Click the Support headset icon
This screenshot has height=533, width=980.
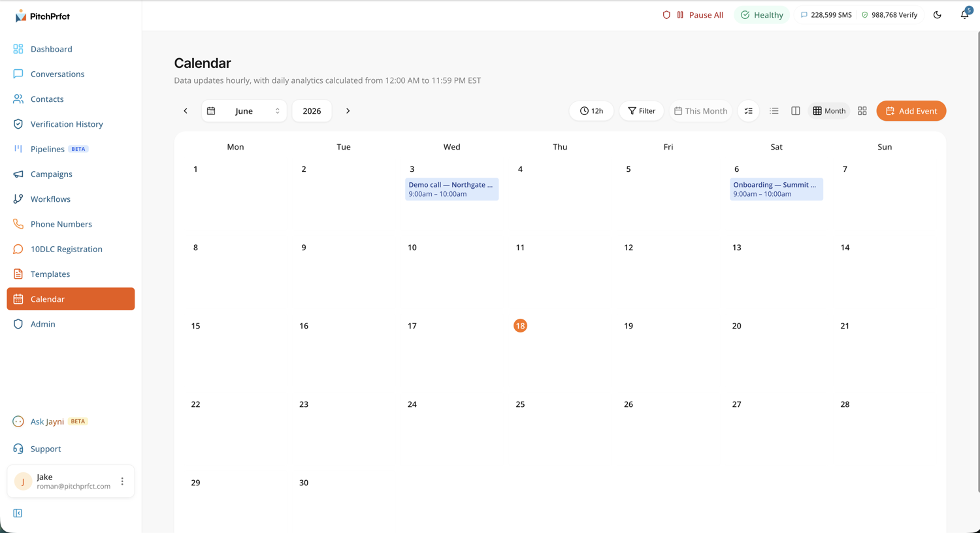[18, 449]
